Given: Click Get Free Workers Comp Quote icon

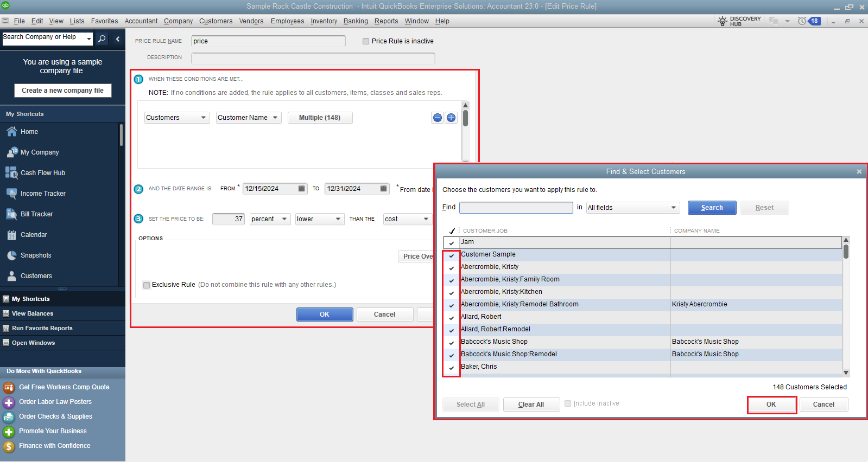Looking at the screenshot, I should coord(9,387).
